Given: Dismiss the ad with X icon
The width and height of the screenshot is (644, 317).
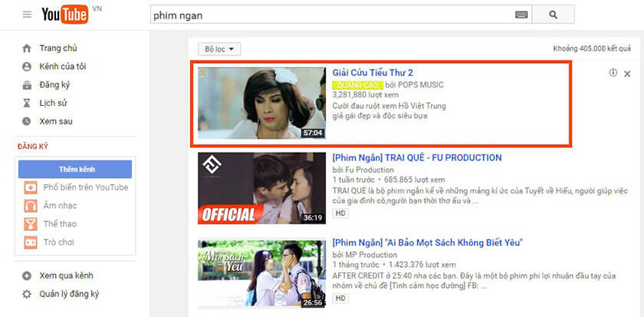Looking at the screenshot, I should tap(627, 74).
